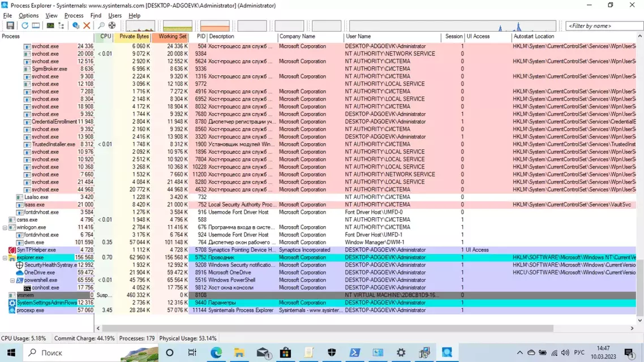
Task: Open PowerShell from the taskbar
Action: pos(355,352)
